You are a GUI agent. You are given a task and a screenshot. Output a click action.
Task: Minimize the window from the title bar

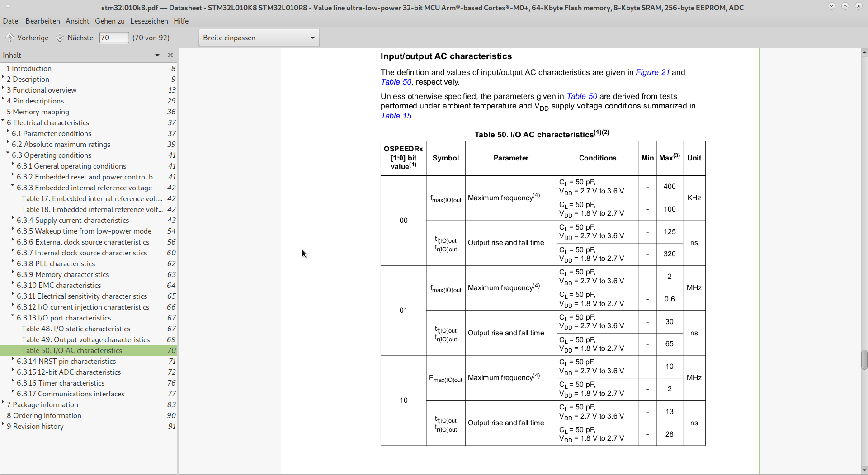click(x=831, y=6)
